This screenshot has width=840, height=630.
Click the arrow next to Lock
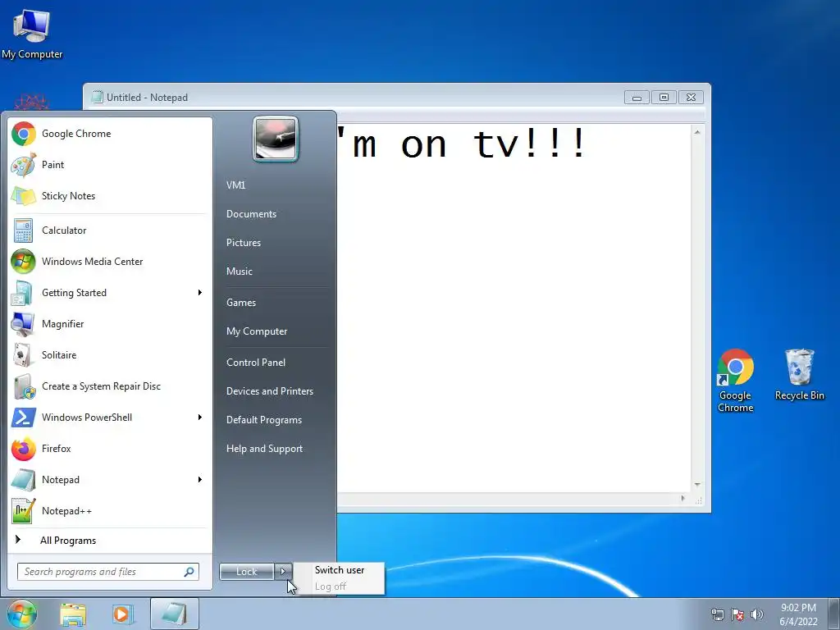[283, 572]
